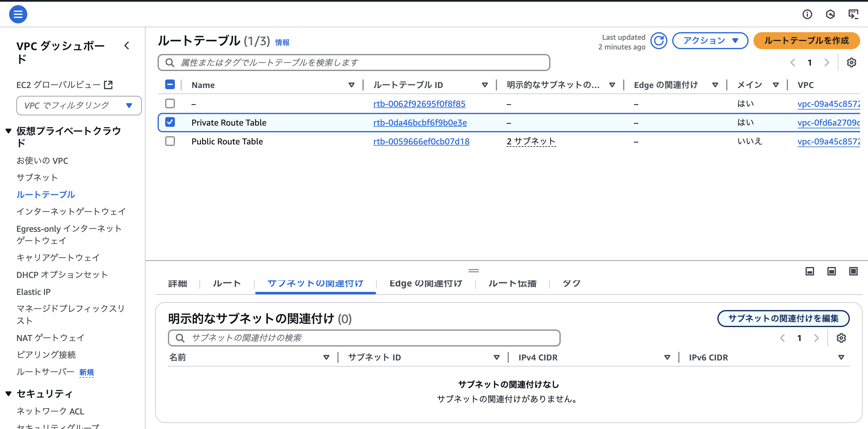Screen dimensions: 868x429
Task: Switch to the ルート tab
Action: pyautogui.click(x=227, y=283)
